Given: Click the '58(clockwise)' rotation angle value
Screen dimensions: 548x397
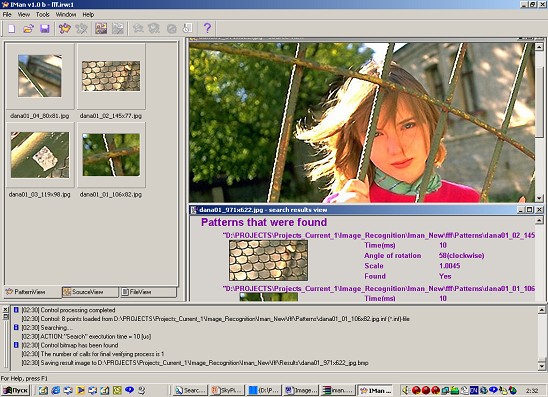Looking at the screenshot, I should click(461, 255).
